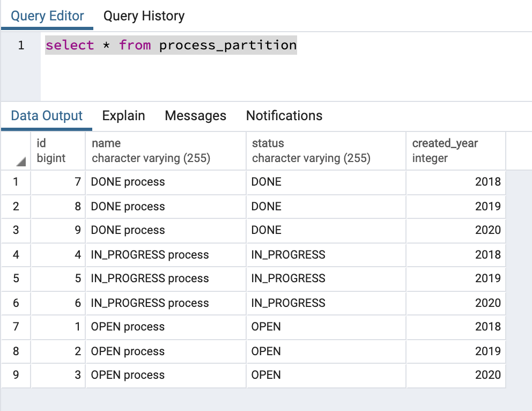Show the Explain tab
Screen dimensions: 532x411
[123, 116]
